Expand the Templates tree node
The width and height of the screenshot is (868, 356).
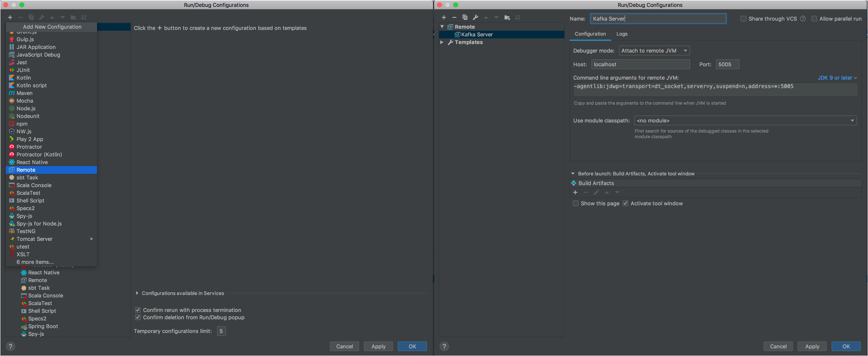(442, 42)
